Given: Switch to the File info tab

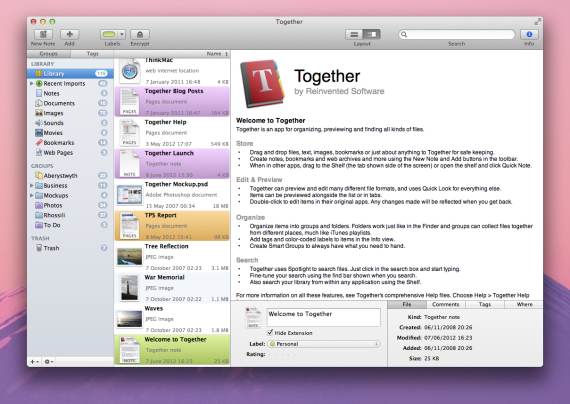Looking at the screenshot, I should point(407,304).
